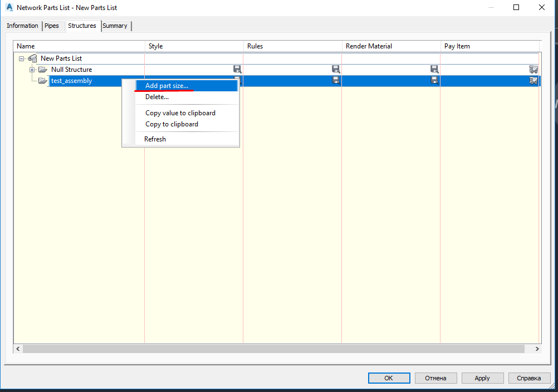This screenshot has height=392, width=558.
Task: Click the New Parts List network icon
Action: tap(32, 58)
